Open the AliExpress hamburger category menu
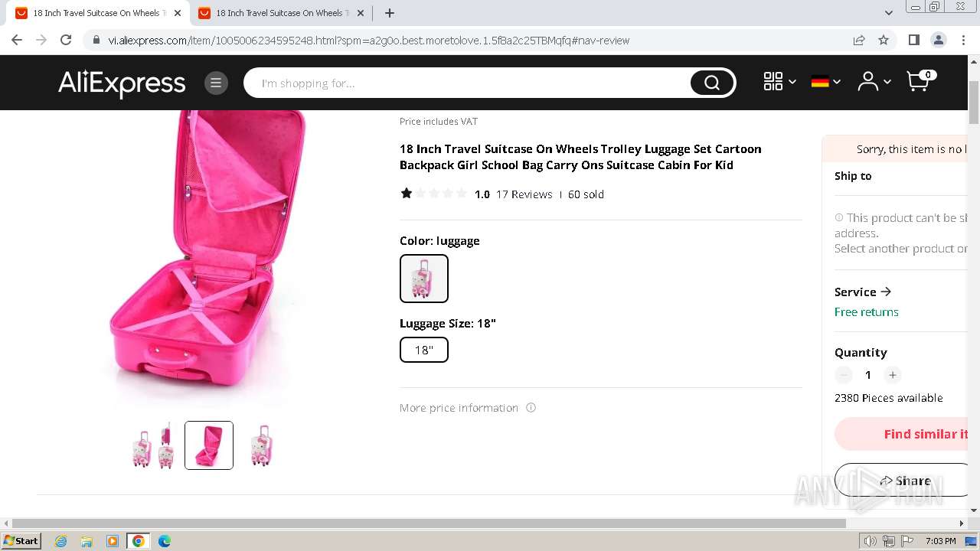Image resolution: width=980 pixels, height=551 pixels. point(216,83)
